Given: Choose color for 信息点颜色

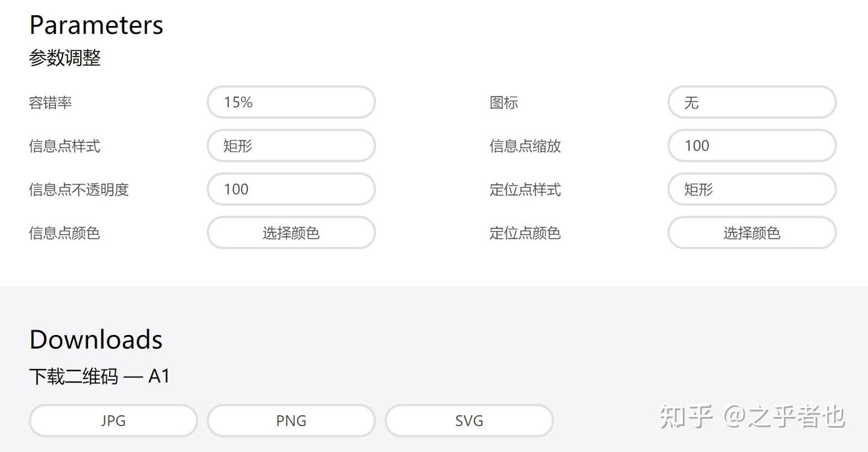Looking at the screenshot, I should coord(291,233).
